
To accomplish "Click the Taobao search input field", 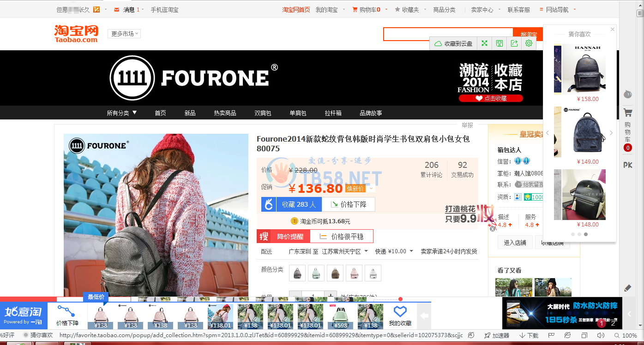I will tap(448, 34).
